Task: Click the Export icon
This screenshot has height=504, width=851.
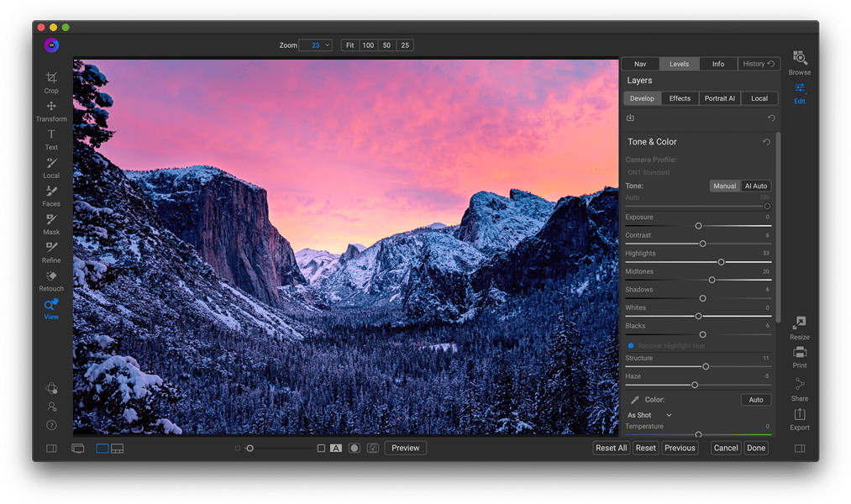Action: 800,416
